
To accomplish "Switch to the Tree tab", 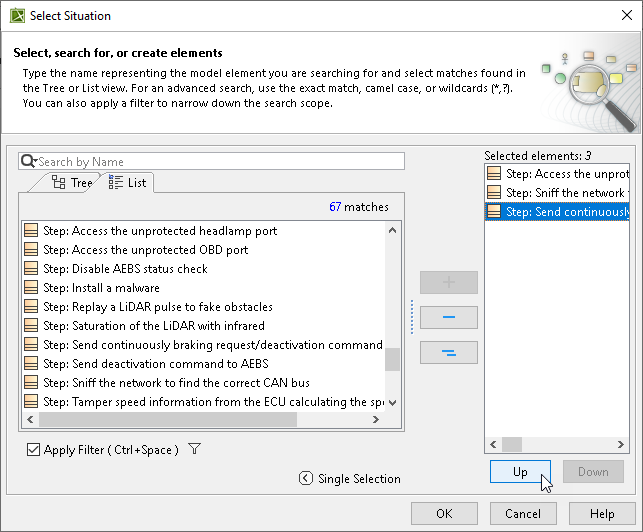I will point(72,183).
